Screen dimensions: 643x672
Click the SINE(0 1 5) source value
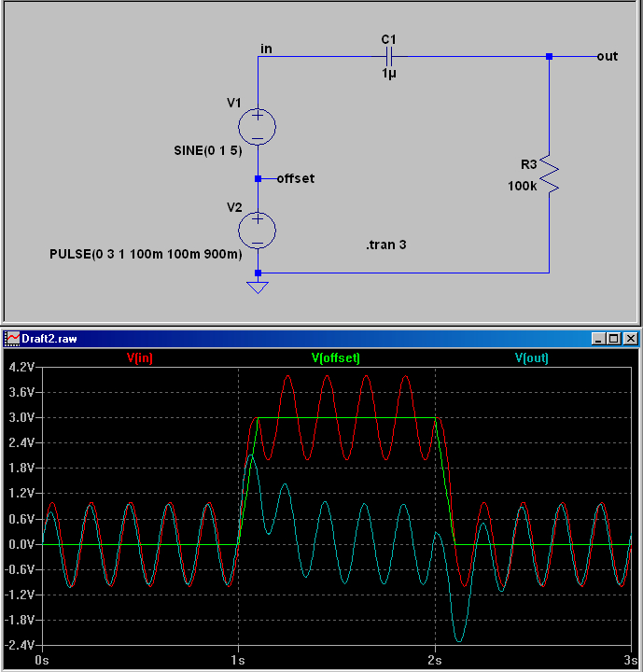(208, 151)
